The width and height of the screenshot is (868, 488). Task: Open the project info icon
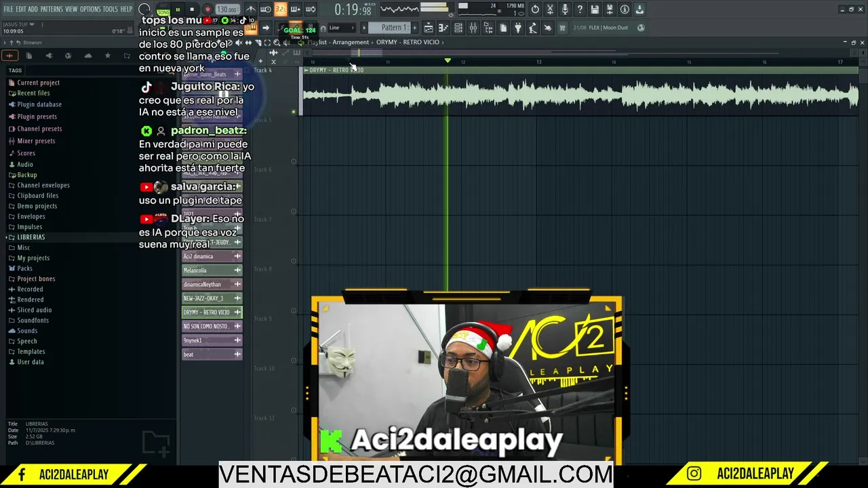pyautogui.click(x=625, y=9)
